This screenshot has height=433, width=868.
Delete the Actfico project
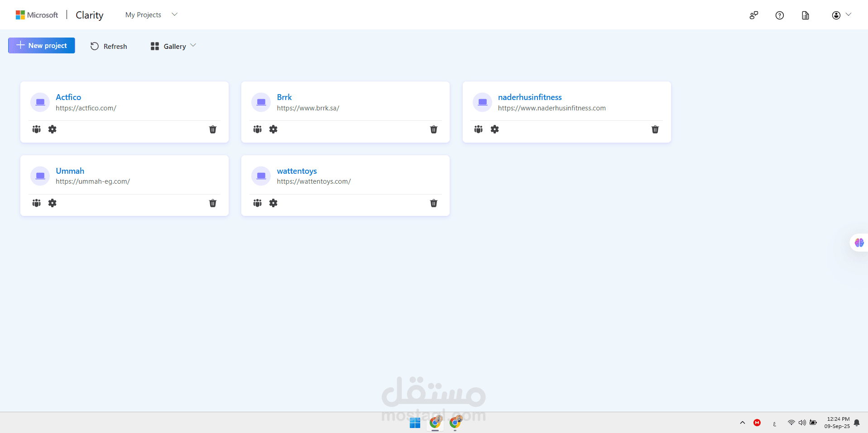(x=213, y=129)
